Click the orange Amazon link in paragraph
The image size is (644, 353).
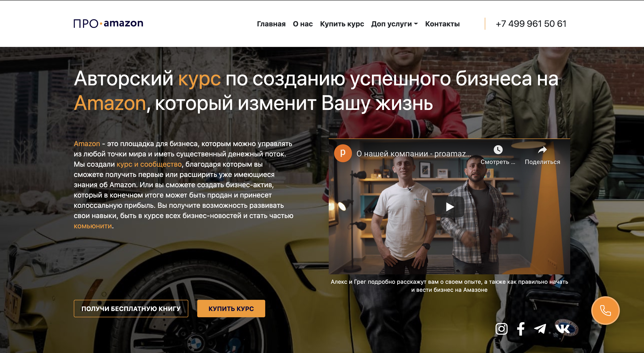pyautogui.click(x=87, y=144)
